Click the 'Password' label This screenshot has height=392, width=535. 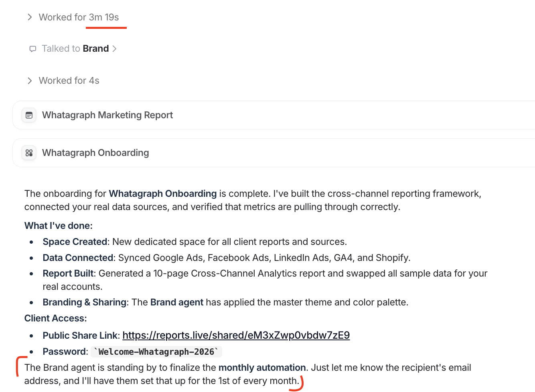click(x=64, y=352)
